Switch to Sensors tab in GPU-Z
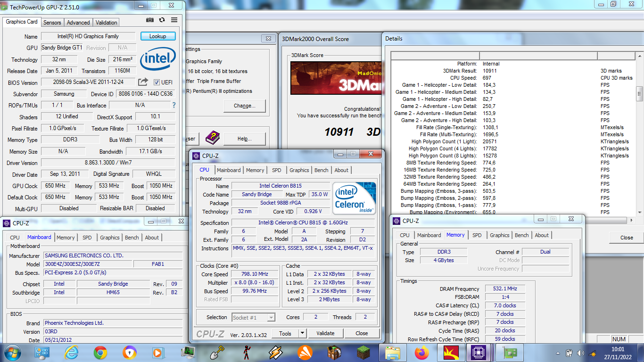 pyautogui.click(x=52, y=23)
